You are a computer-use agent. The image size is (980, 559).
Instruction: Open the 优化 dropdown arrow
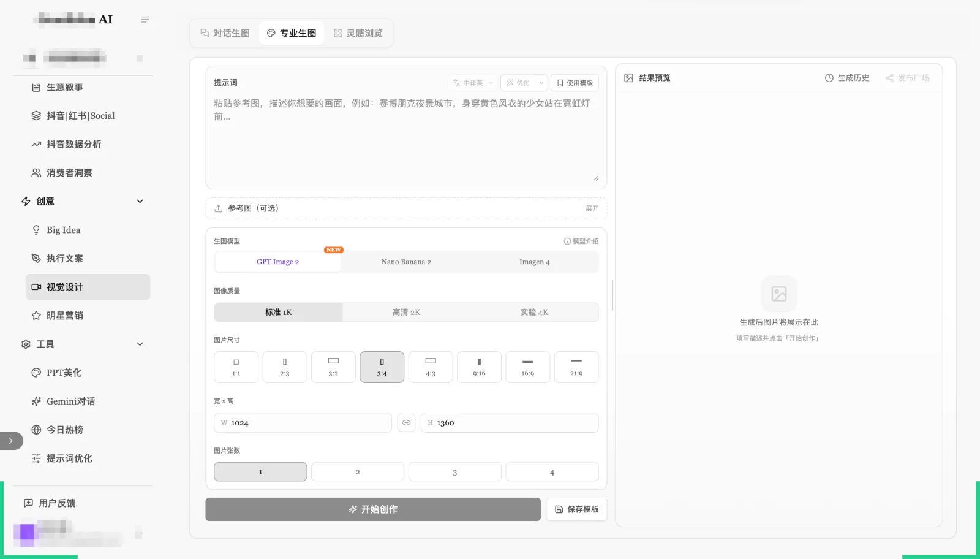pyautogui.click(x=541, y=83)
